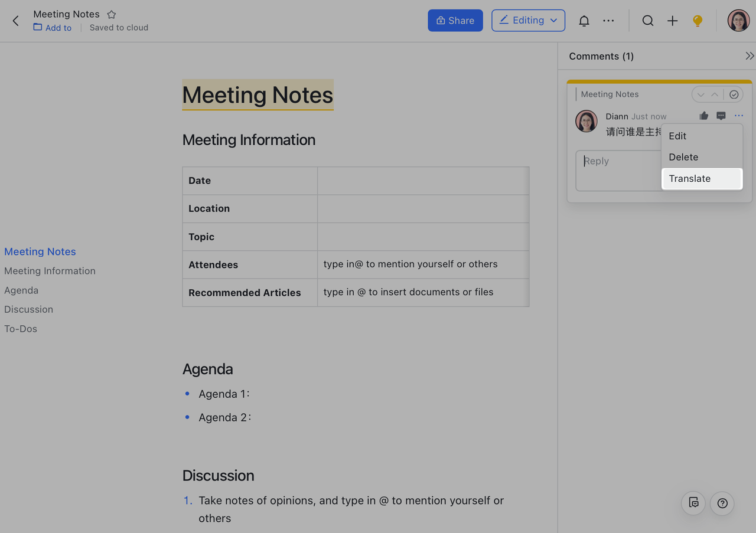756x533 pixels.
Task: Open the document more options ellipsis
Action: coord(608,21)
